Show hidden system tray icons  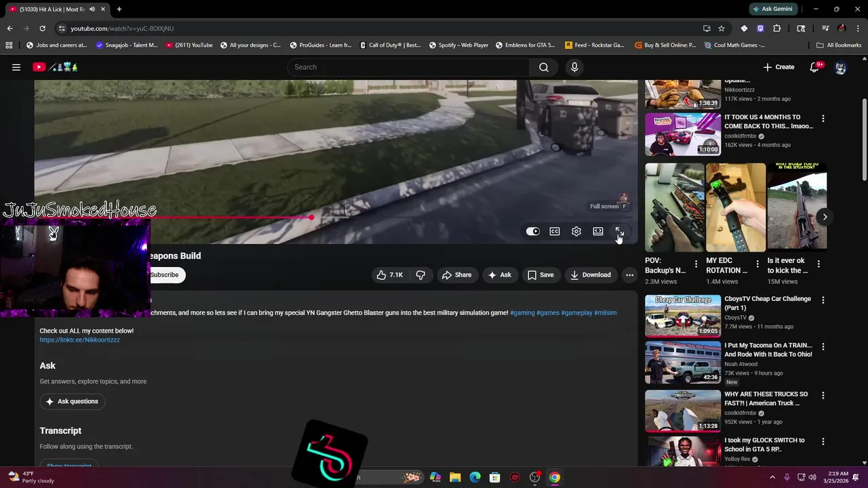tap(772, 477)
